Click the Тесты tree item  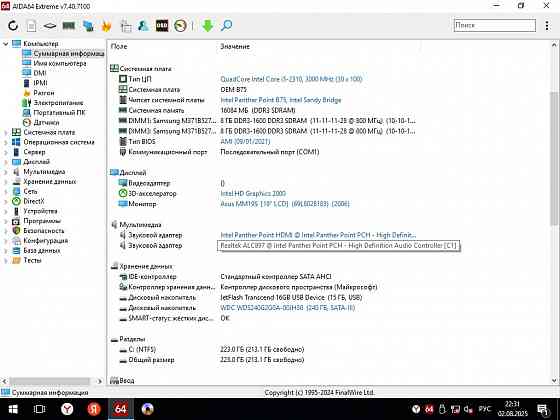click(x=27, y=260)
